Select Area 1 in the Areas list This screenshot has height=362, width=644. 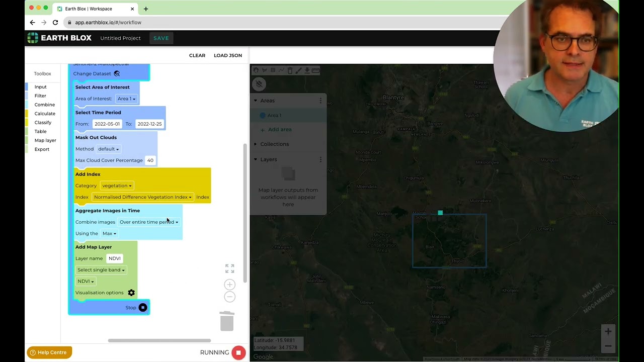(288, 116)
